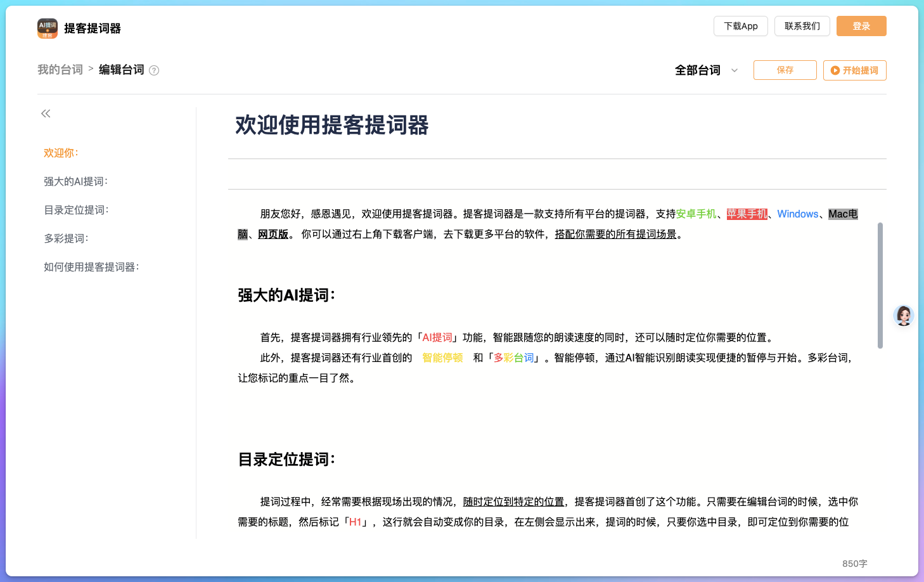Select 如何使用提客提词器 in the sidebar
The height and width of the screenshot is (582, 924).
[91, 267]
